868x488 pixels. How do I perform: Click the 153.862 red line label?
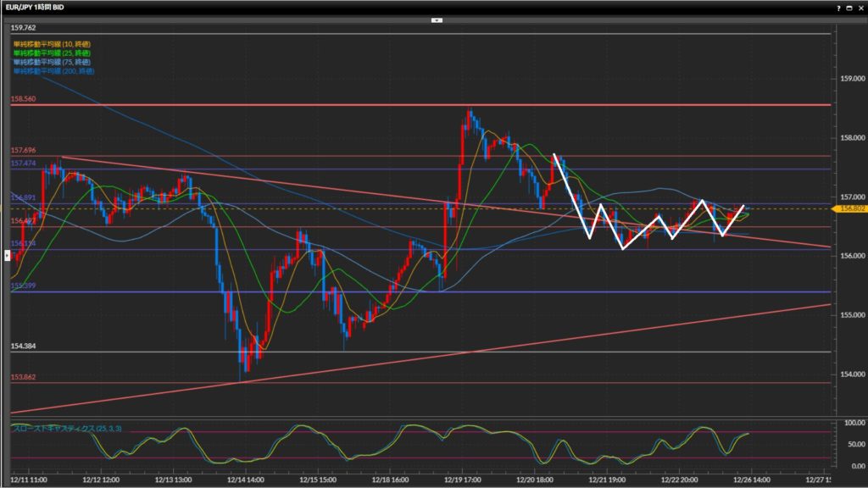(x=23, y=377)
